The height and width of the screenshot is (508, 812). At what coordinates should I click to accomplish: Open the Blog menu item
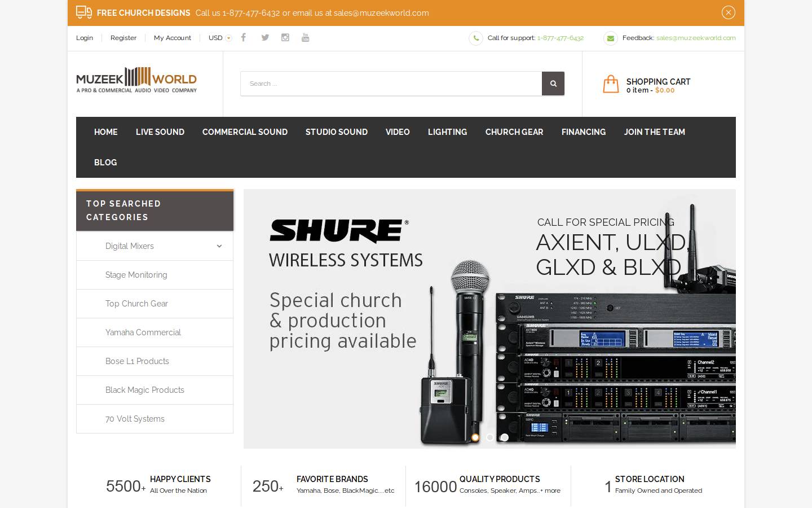pos(105,163)
